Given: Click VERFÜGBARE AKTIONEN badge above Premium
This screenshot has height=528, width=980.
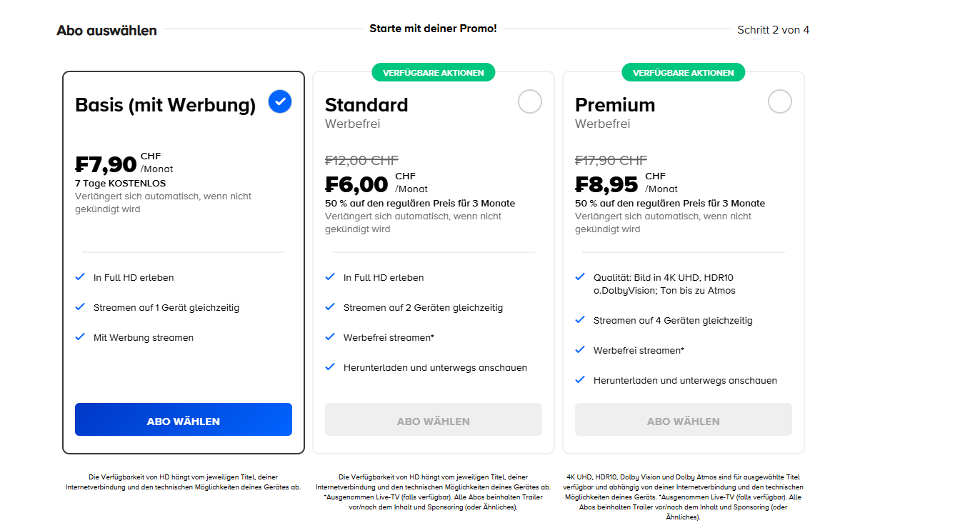Looking at the screenshot, I should 683,72.
